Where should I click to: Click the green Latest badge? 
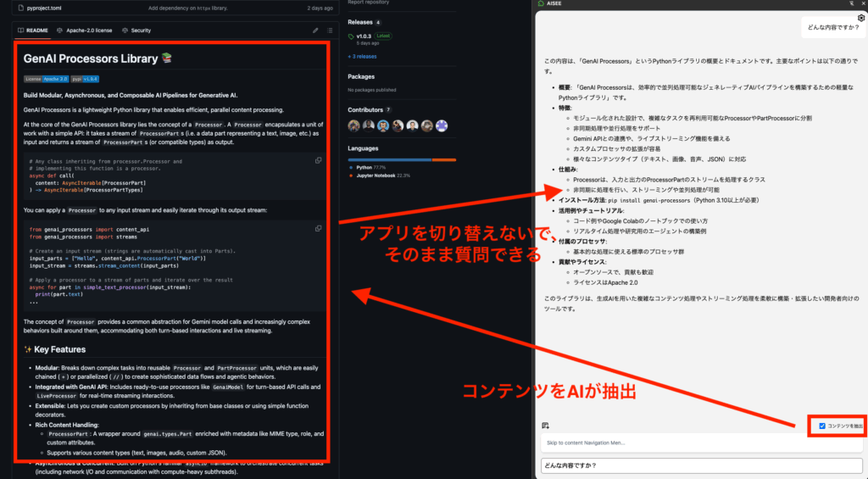[x=383, y=36]
